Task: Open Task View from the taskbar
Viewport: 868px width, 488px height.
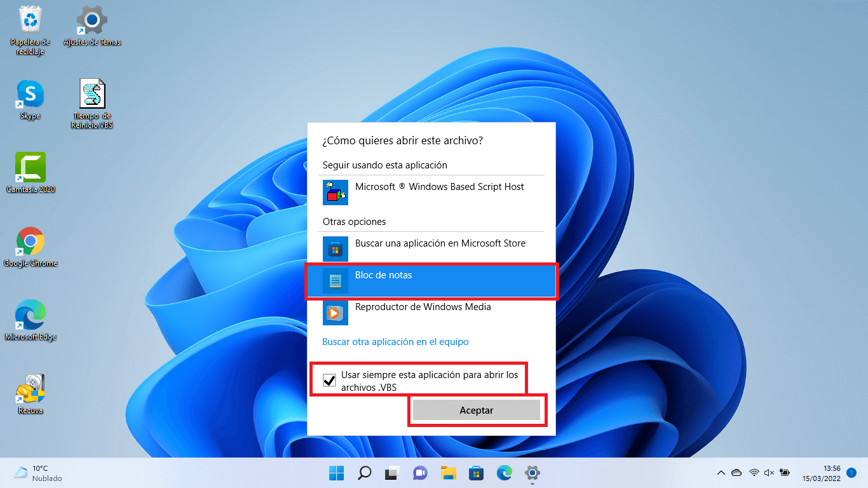Action: 392,473
